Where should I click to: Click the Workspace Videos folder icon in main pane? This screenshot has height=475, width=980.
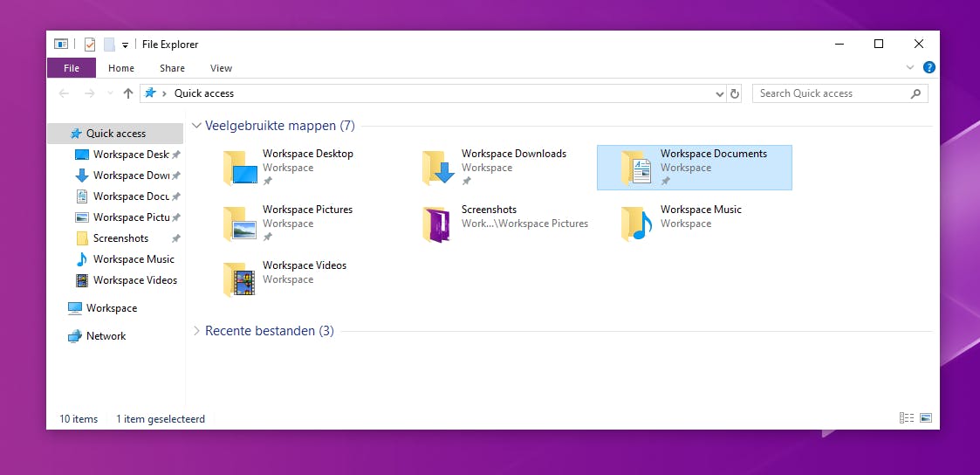[240, 279]
